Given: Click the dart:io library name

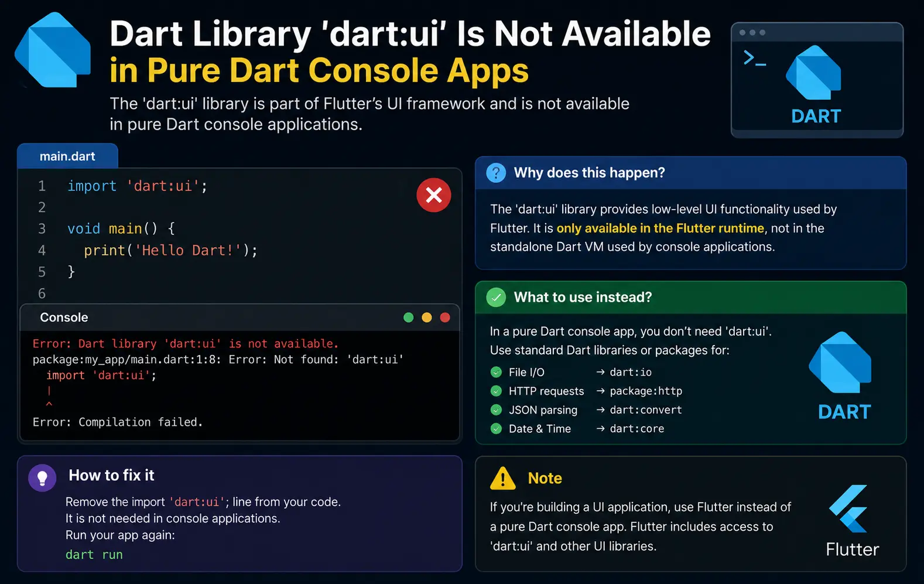Looking at the screenshot, I should (631, 372).
